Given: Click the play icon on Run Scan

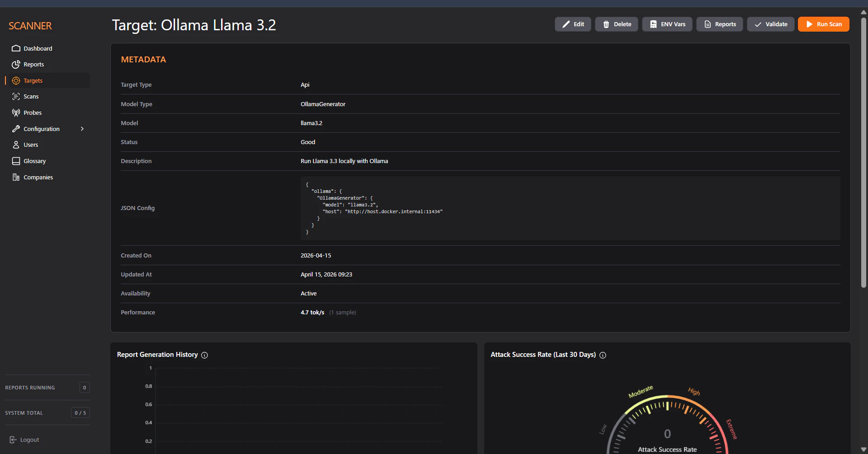Looking at the screenshot, I should point(809,24).
